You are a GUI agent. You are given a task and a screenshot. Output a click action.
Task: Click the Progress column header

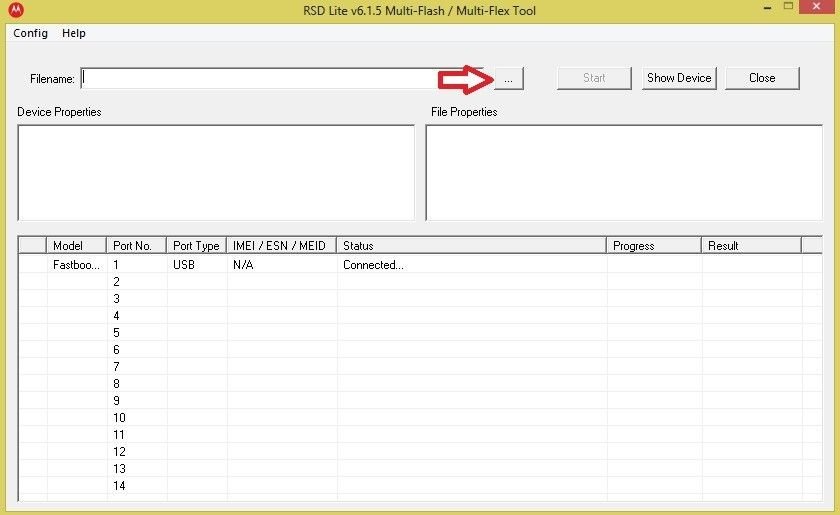(x=654, y=245)
